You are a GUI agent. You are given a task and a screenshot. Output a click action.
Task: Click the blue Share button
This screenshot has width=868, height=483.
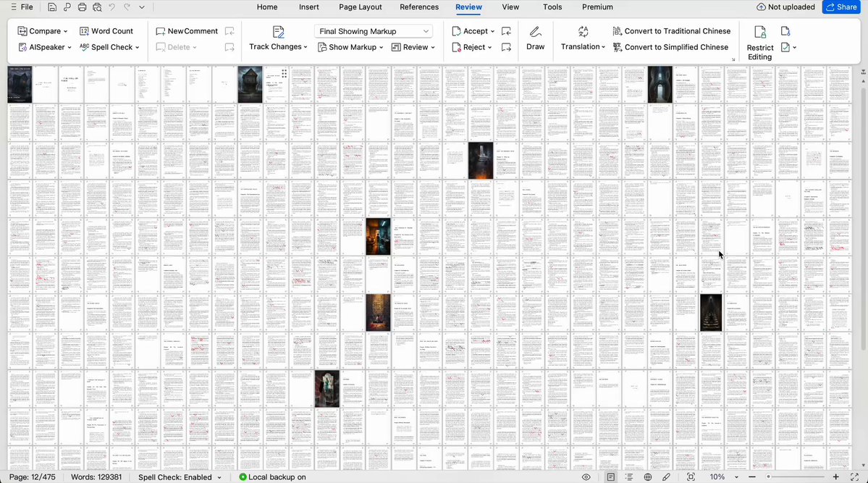[841, 7]
